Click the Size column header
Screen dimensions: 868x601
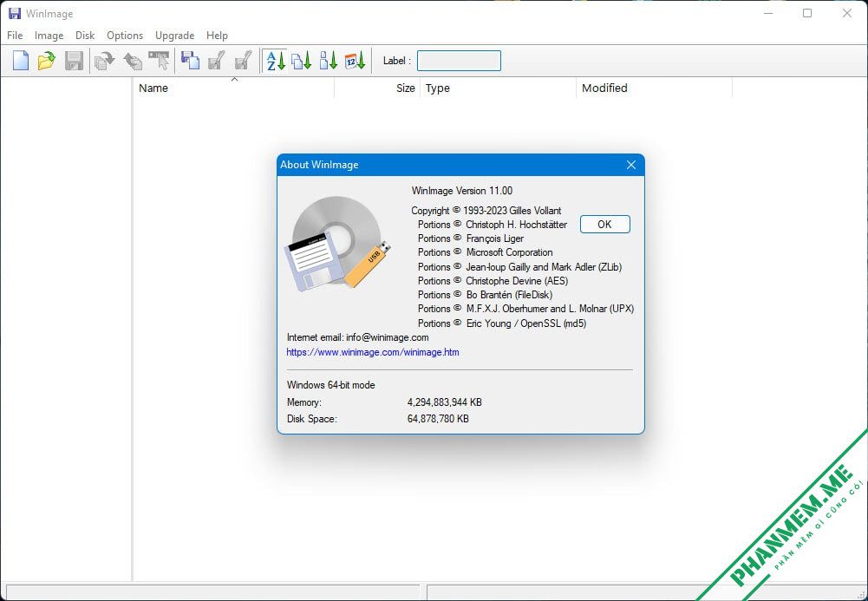[x=377, y=88]
